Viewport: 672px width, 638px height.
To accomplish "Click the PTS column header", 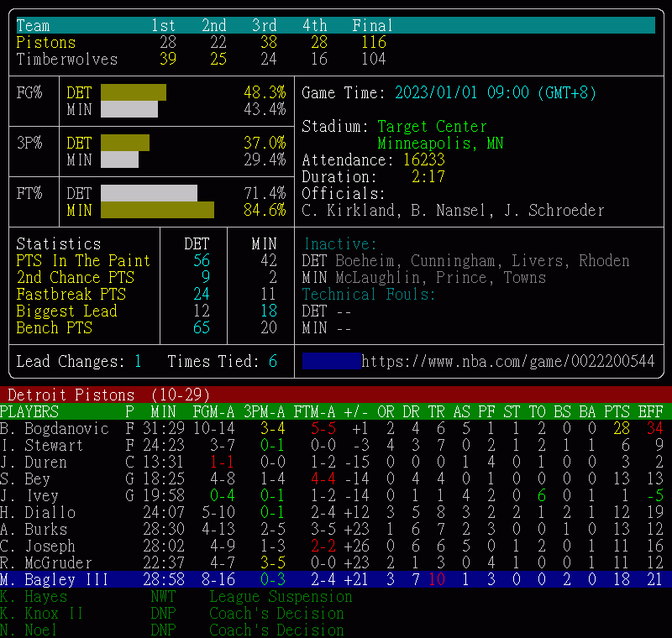I will pyautogui.click(x=617, y=412).
